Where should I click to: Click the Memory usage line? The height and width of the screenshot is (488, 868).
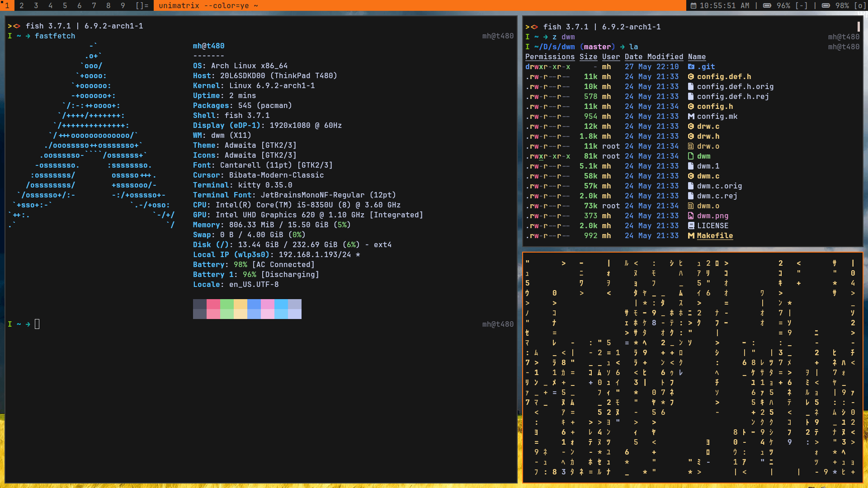[272, 225]
